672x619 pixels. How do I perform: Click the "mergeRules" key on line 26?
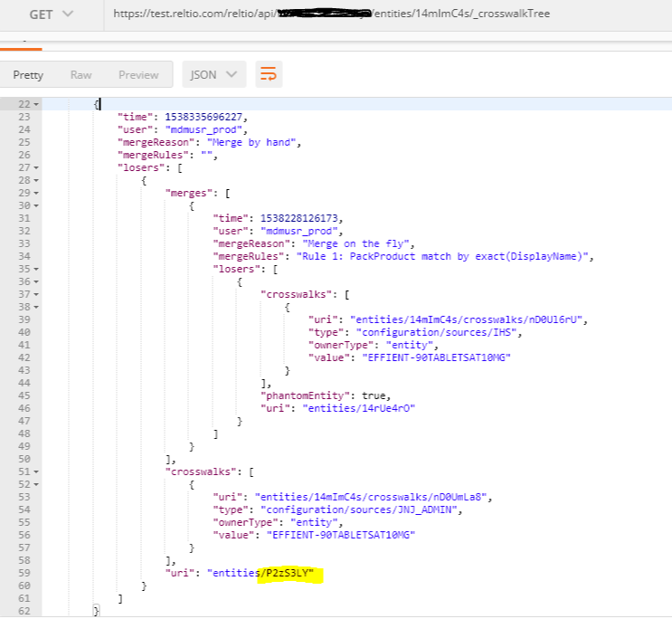pyautogui.click(x=153, y=155)
